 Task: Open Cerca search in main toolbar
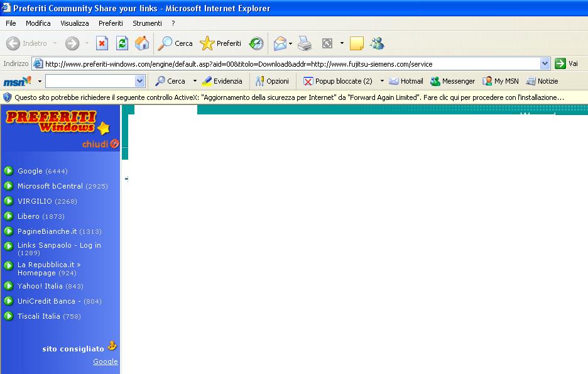175,43
